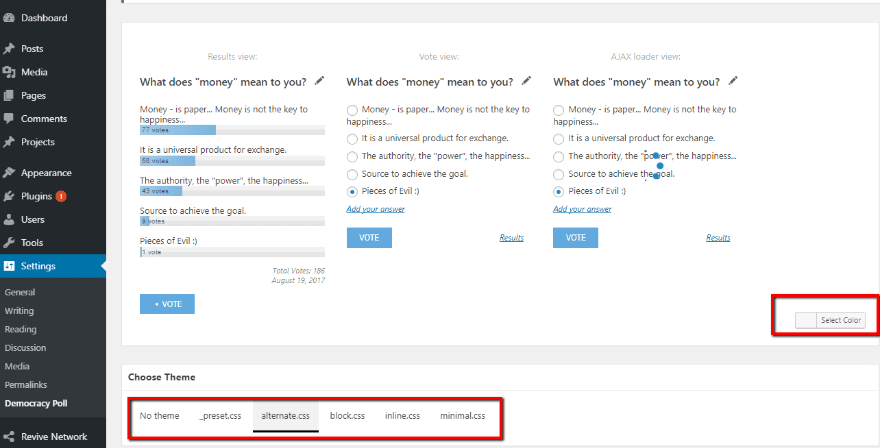Click the Select Color button
This screenshot has height=448, width=880.
[x=841, y=320]
